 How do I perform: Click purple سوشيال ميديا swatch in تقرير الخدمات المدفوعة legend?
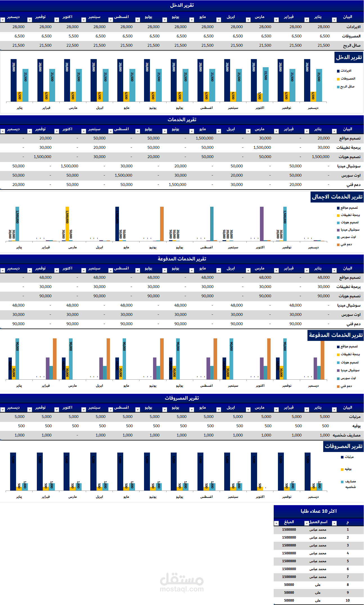coord(338,371)
